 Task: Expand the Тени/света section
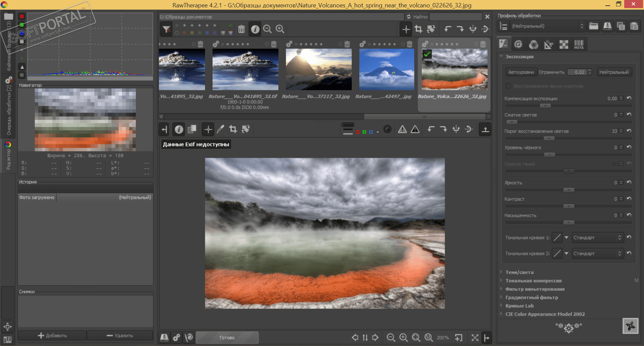pyautogui.click(x=519, y=272)
